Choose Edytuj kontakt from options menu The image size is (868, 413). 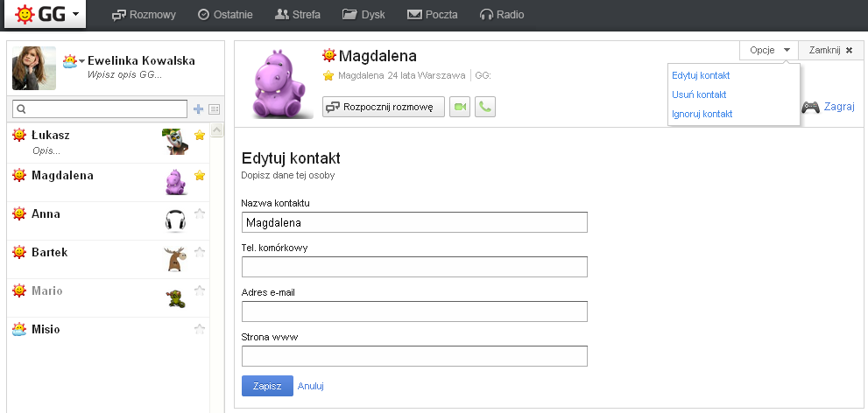click(701, 76)
